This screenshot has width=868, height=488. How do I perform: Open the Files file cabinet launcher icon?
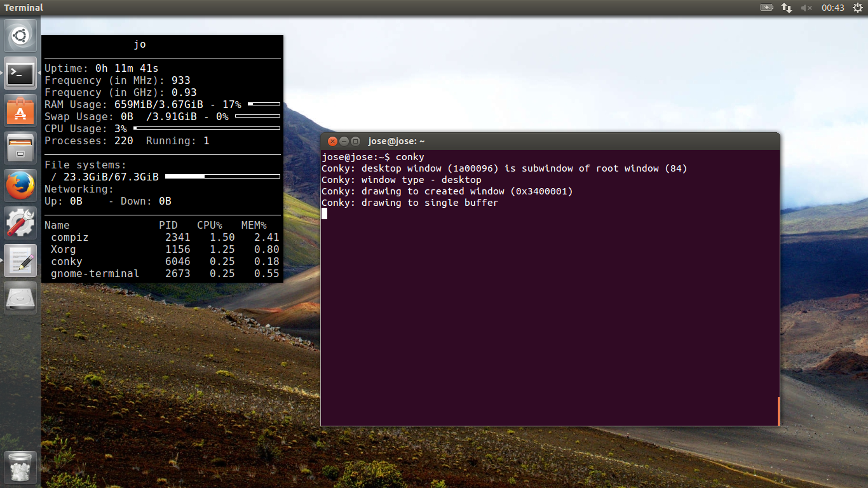coord(20,148)
